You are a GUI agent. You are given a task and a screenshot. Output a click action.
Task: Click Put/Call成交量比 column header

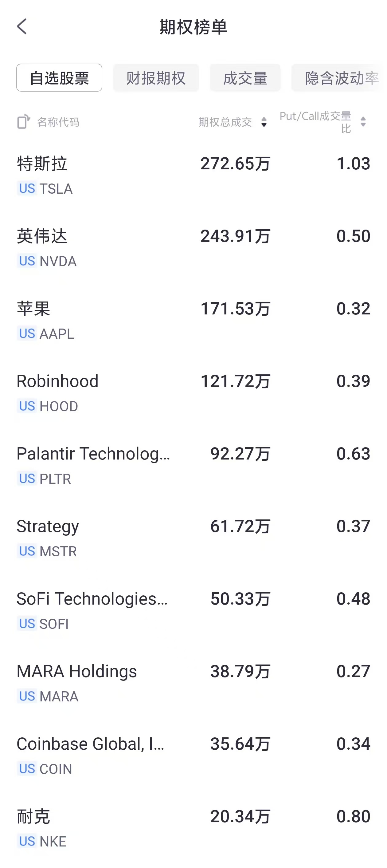315,122
